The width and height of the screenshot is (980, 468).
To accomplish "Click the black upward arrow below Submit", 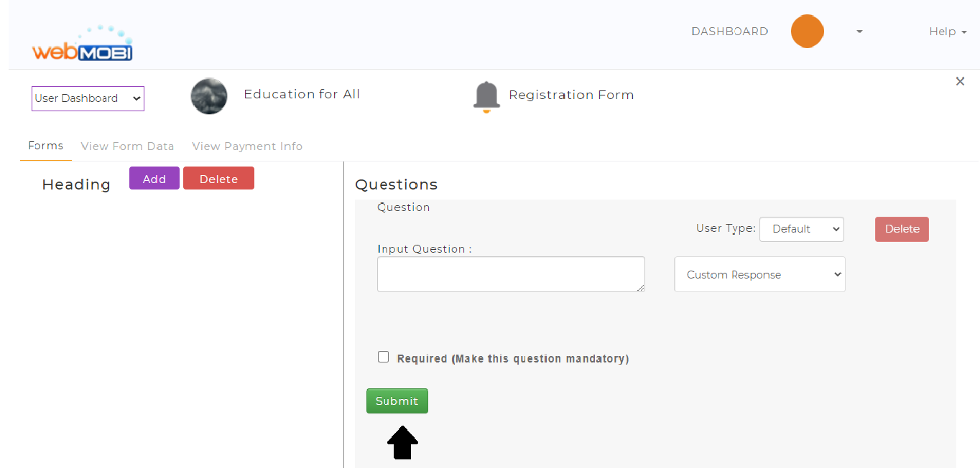I will (x=403, y=443).
